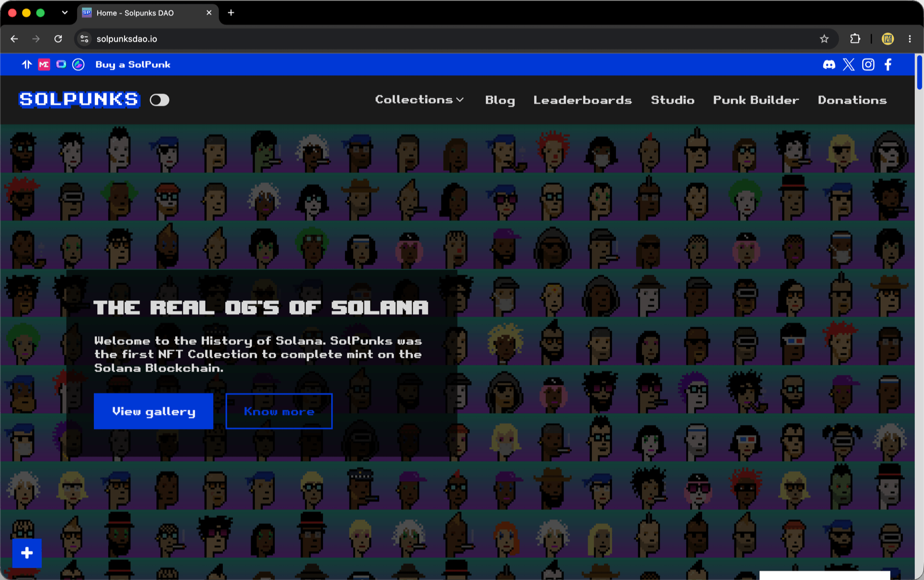
Task: Open the tab search chevron dropdown
Action: pos(64,13)
